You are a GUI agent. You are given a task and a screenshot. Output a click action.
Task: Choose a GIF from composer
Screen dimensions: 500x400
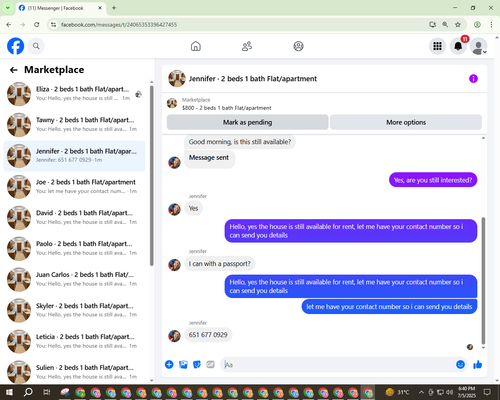click(210, 365)
